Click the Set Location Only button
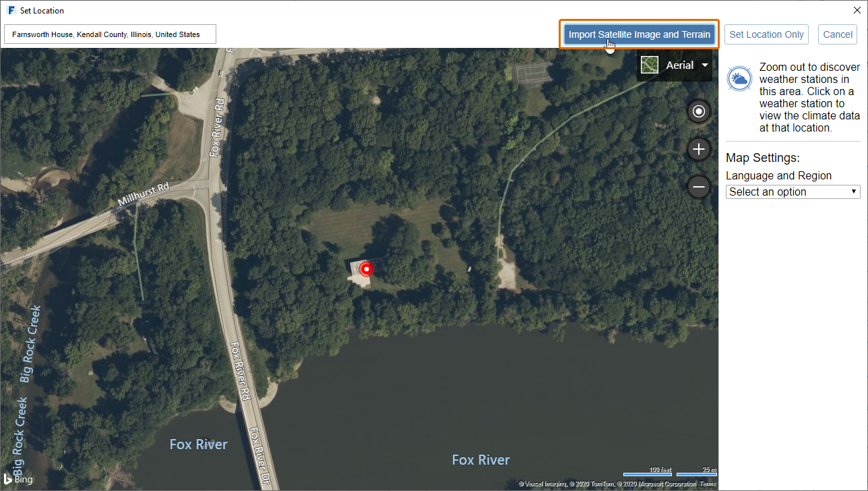868x491 pixels. click(x=767, y=34)
